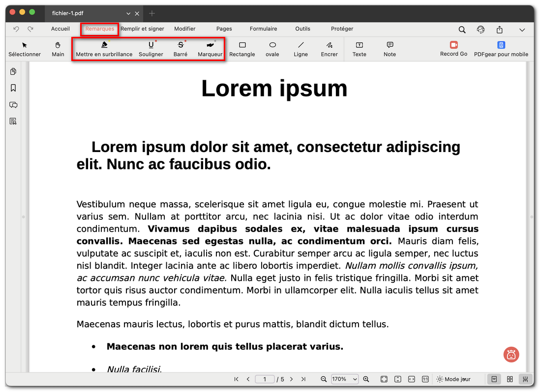Open the Note annotation tool
The image size is (540, 392).
(390, 49)
